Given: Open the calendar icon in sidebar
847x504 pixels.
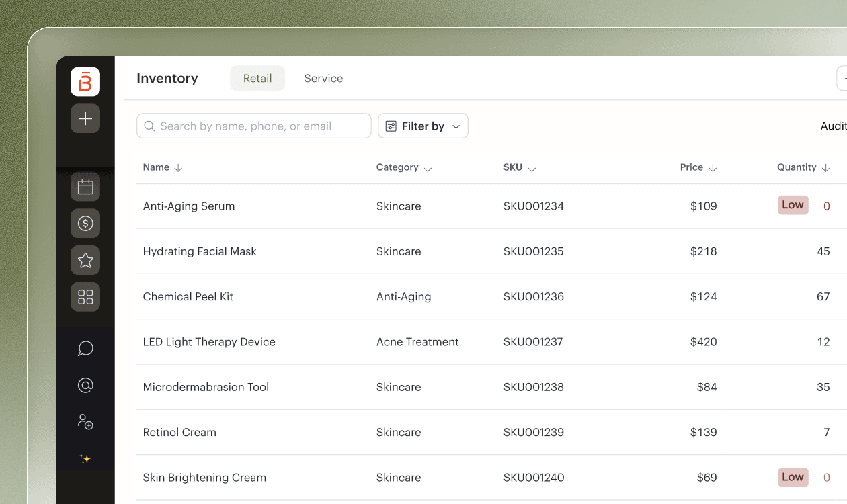Looking at the screenshot, I should 85,187.
